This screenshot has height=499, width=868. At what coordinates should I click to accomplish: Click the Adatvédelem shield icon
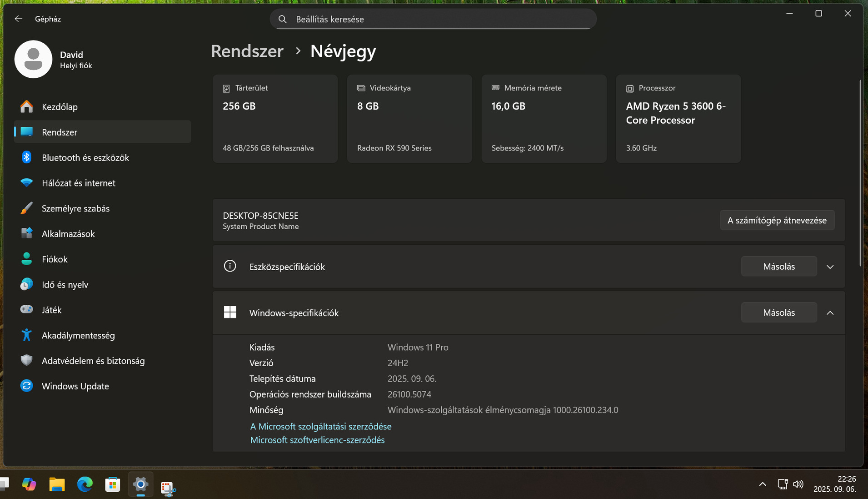[26, 361]
